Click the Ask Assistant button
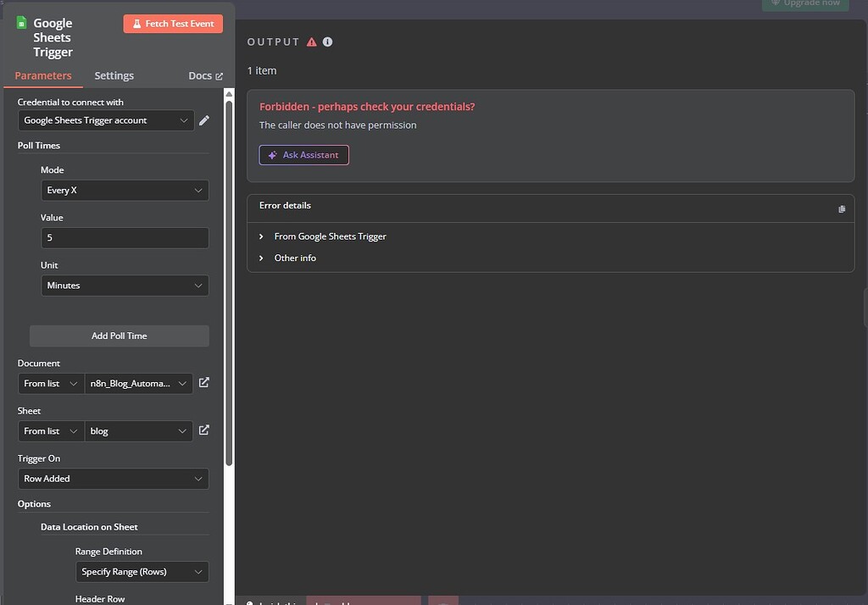868x605 pixels. (303, 155)
